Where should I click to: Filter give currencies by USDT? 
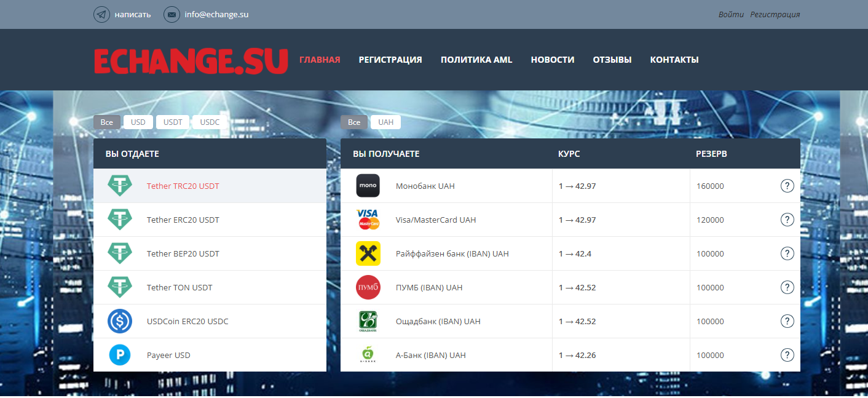(173, 122)
